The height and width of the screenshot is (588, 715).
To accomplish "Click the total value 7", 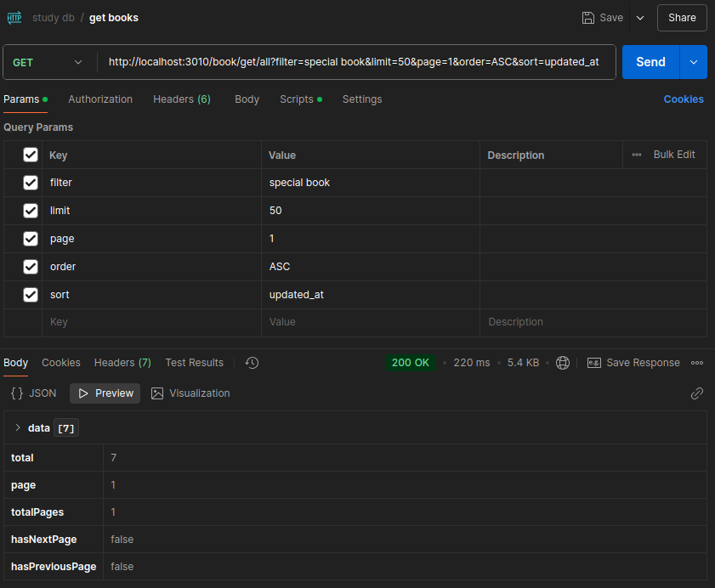I will tap(114, 458).
